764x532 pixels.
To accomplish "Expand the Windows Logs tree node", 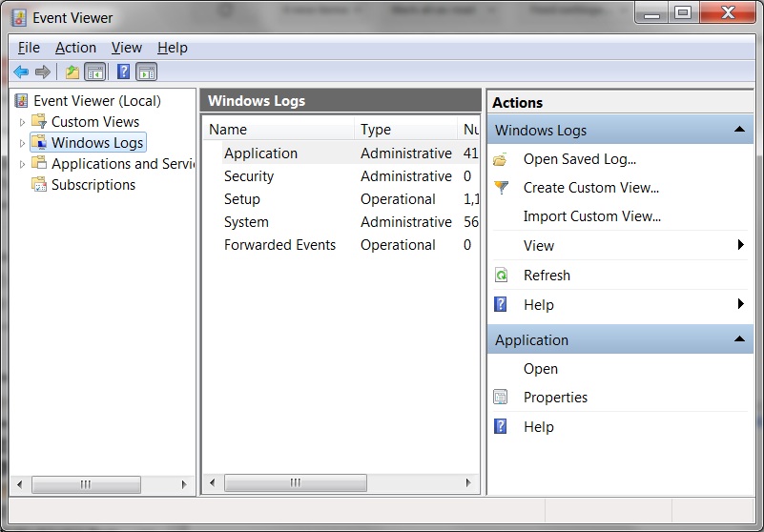I will click(22, 143).
